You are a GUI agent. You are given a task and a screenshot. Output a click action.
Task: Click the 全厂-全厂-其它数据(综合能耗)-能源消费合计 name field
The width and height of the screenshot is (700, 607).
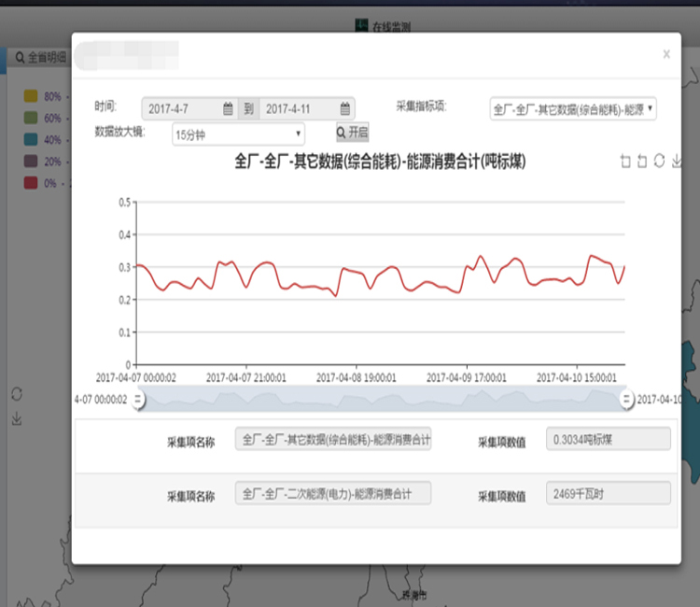(x=333, y=439)
